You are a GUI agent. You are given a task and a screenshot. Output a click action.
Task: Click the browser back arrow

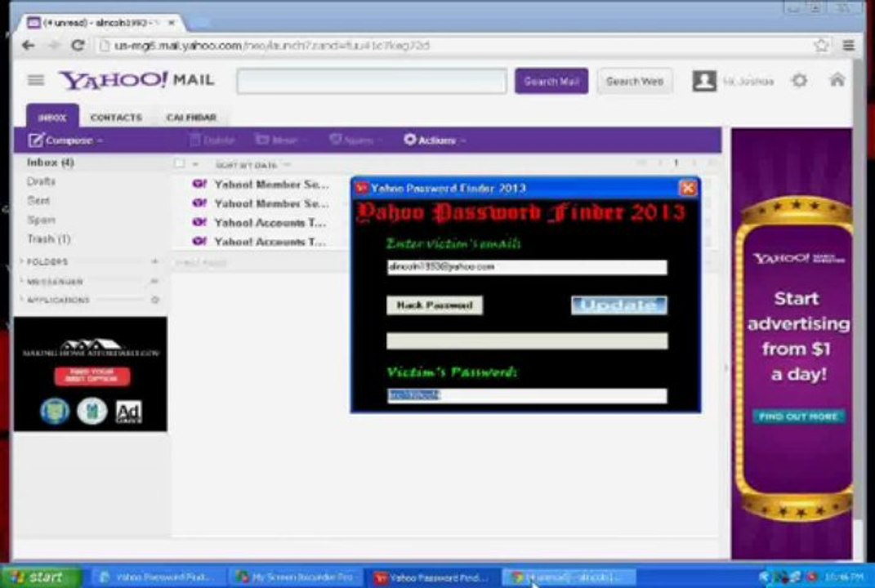click(x=28, y=45)
